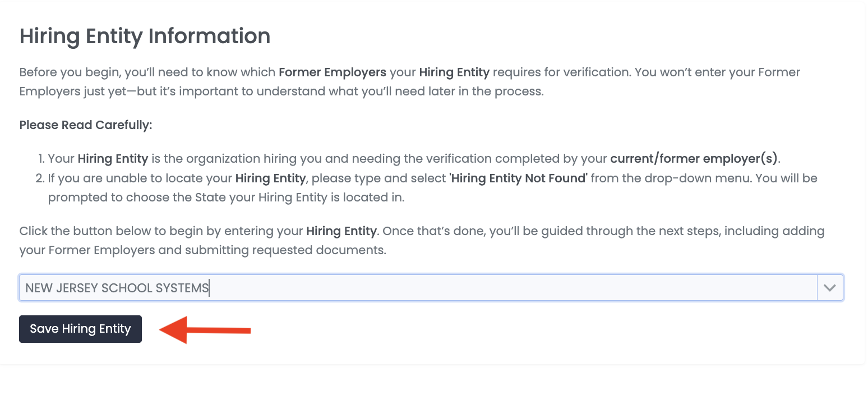
Task: Click bold "Hiring Entity" in "Click the button below" paragraph
Action: [341, 231]
